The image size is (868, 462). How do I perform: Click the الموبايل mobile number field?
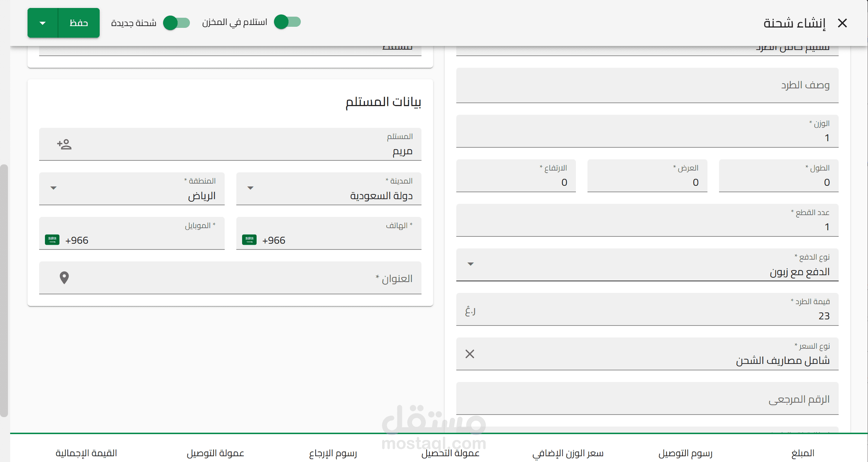(132, 233)
